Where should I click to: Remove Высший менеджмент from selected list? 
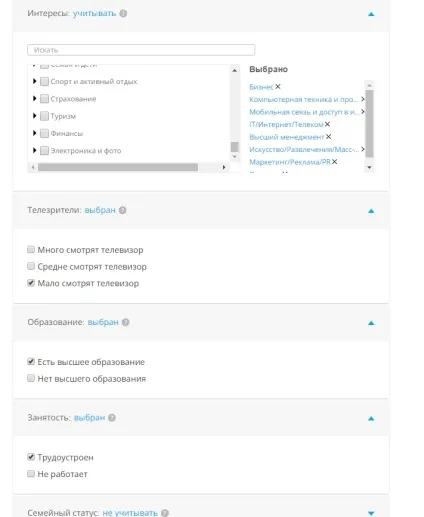point(328,137)
